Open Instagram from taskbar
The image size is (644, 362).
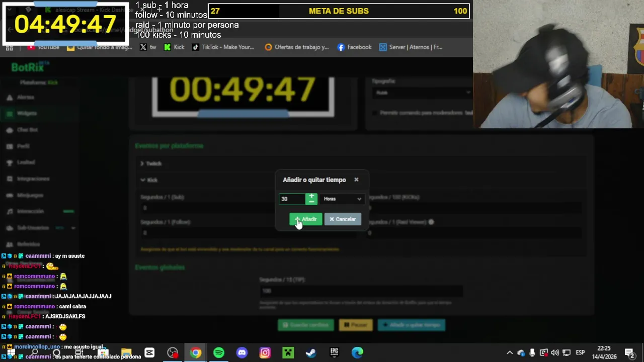click(x=265, y=353)
